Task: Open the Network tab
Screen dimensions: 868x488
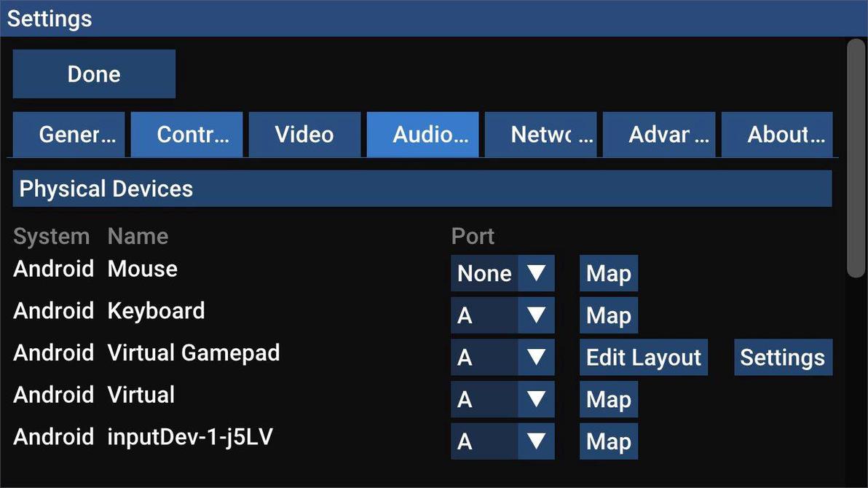Action: 540,134
